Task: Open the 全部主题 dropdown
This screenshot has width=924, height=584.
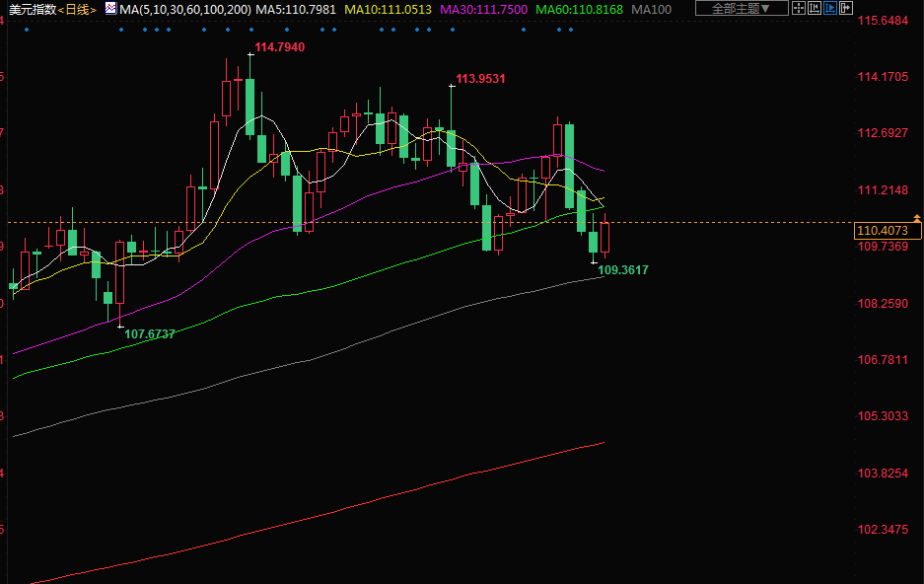Action: point(741,9)
